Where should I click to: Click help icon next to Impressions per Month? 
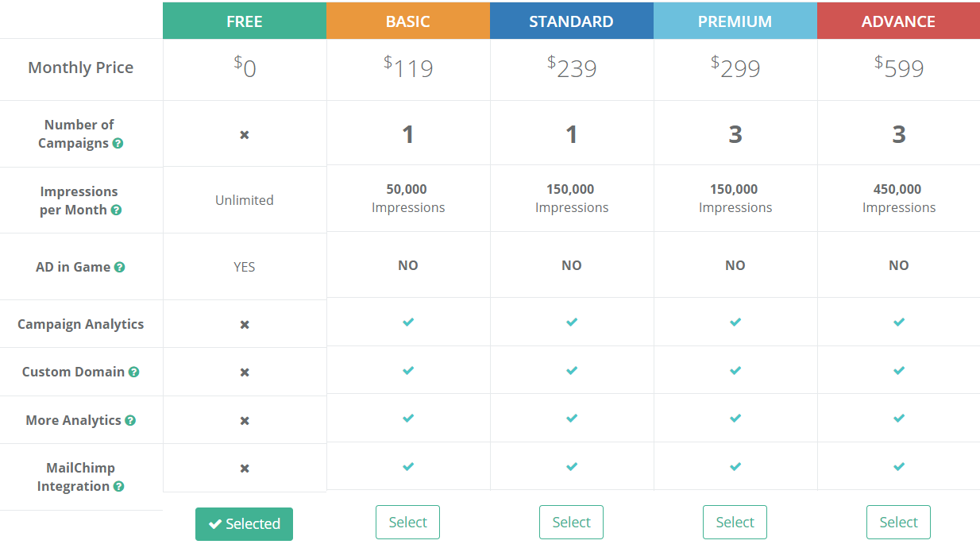(x=116, y=210)
